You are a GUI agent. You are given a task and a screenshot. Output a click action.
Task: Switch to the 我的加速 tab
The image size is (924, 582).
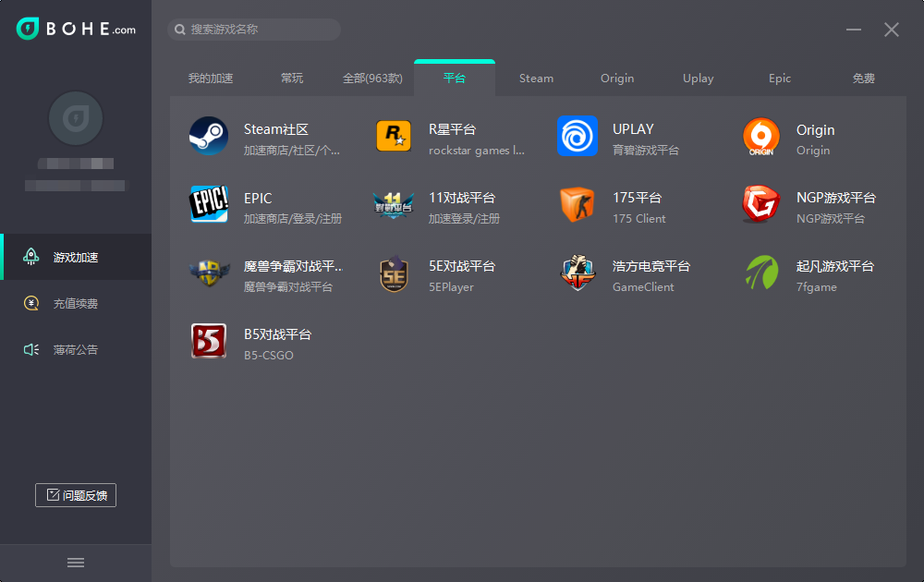coord(211,79)
